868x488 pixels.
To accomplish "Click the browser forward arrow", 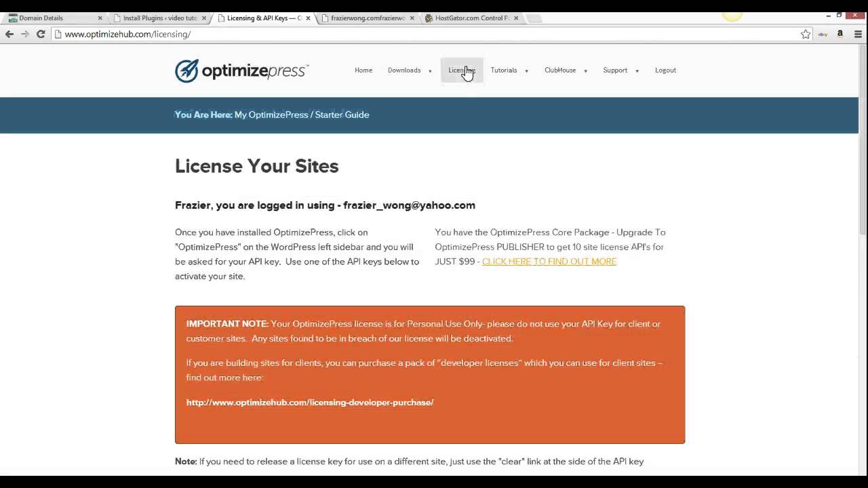I will tap(25, 34).
